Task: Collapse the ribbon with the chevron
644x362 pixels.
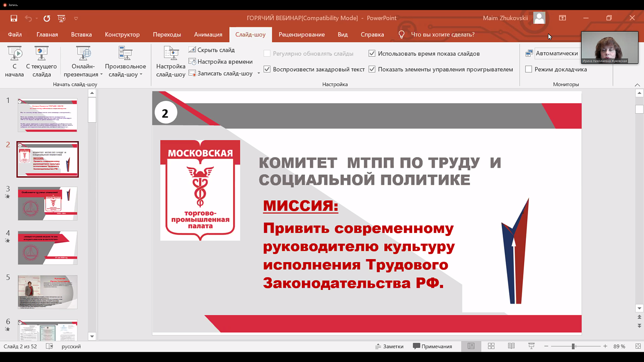Action: pos(637,85)
